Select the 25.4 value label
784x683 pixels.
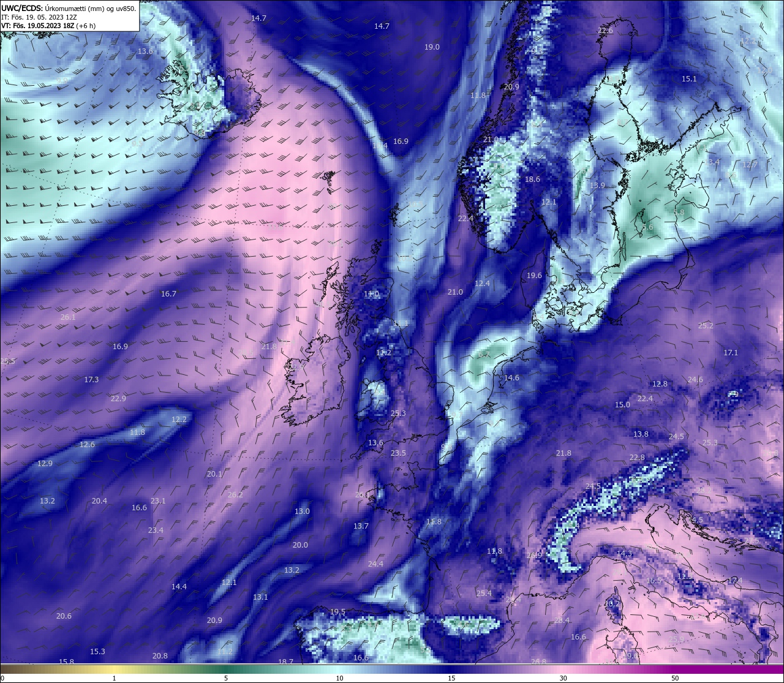click(484, 594)
